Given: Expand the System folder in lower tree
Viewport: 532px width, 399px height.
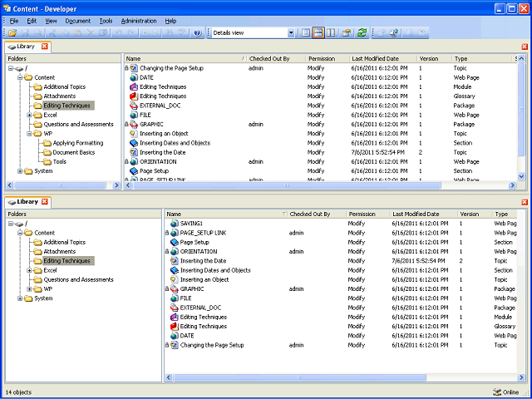Looking at the screenshot, I should tap(20, 298).
